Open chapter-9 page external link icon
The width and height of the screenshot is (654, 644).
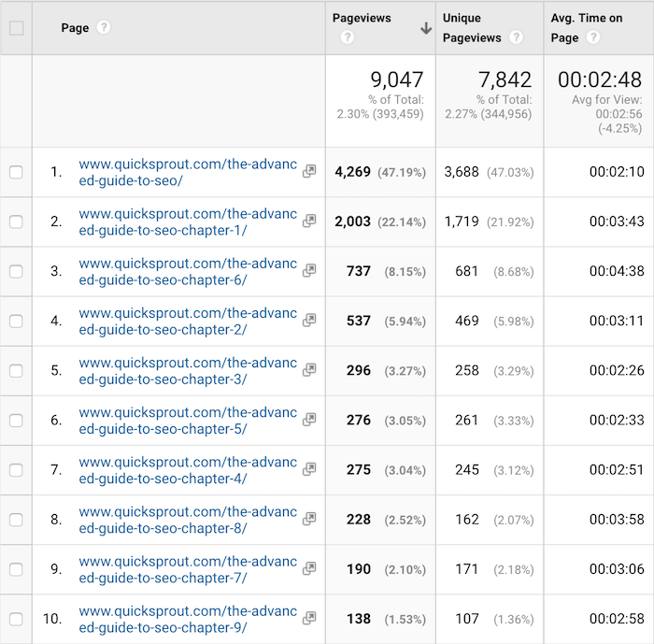[x=309, y=618]
